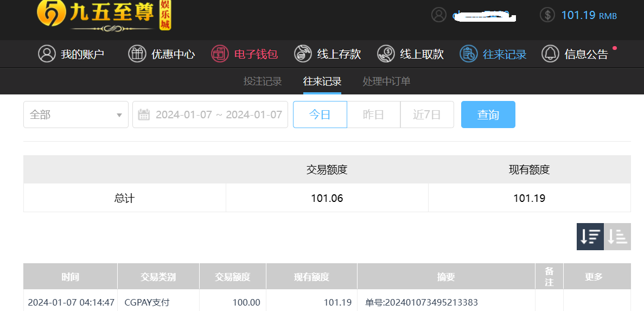
Task: Click the 更多 column header
Action: pos(597,276)
